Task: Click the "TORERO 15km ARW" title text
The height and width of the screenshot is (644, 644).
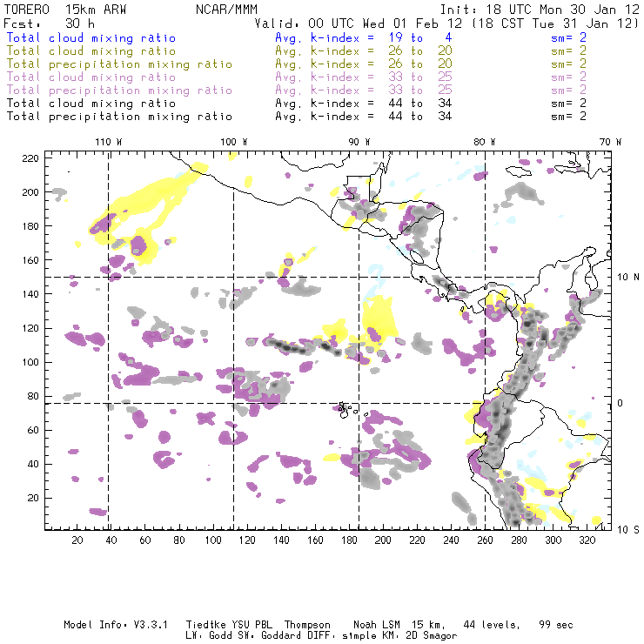Action: pos(65,10)
